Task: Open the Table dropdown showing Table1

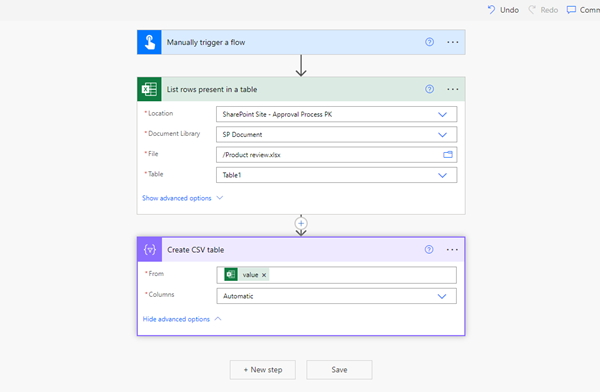Action: pos(336,175)
